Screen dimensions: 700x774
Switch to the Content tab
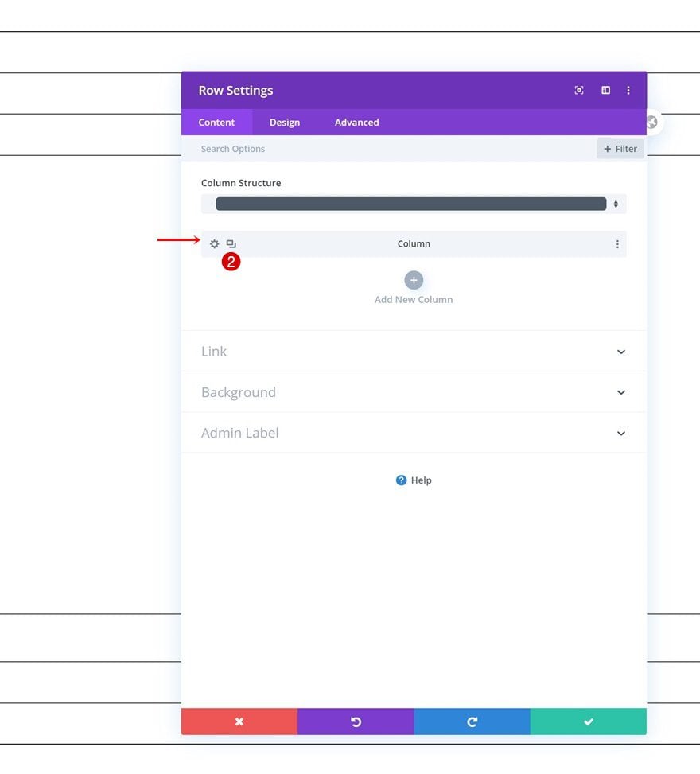216,123
